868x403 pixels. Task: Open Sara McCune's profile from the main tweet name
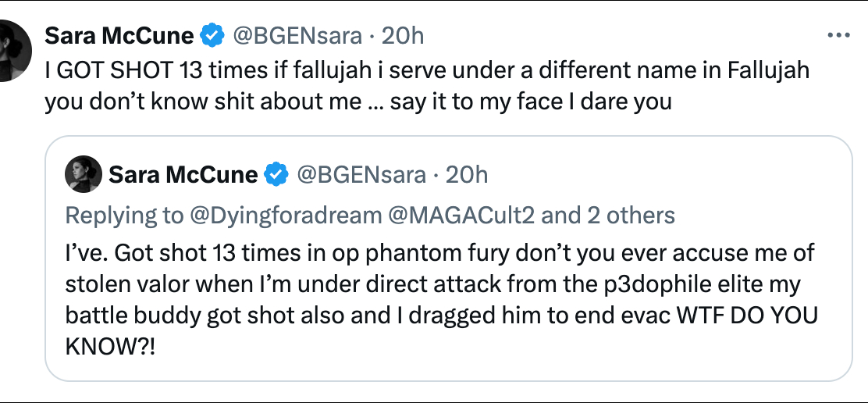[x=119, y=36]
